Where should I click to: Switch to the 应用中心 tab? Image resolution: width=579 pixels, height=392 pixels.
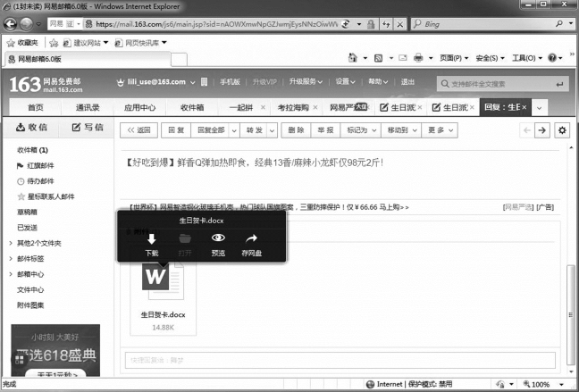click(140, 107)
